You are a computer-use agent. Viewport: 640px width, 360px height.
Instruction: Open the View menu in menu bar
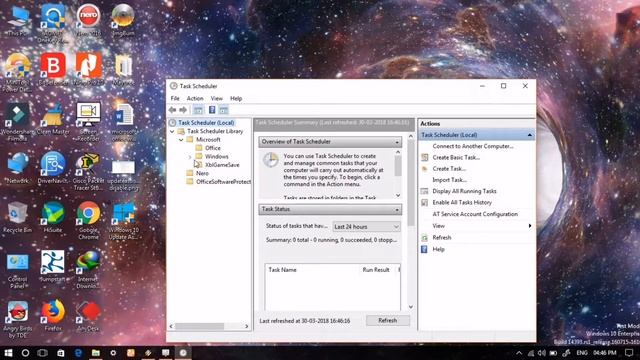pyautogui.click(x=217, y=98)
